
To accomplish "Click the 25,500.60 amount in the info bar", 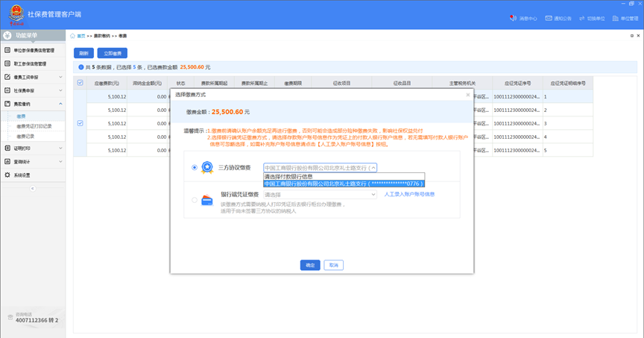I will point(192,67).
